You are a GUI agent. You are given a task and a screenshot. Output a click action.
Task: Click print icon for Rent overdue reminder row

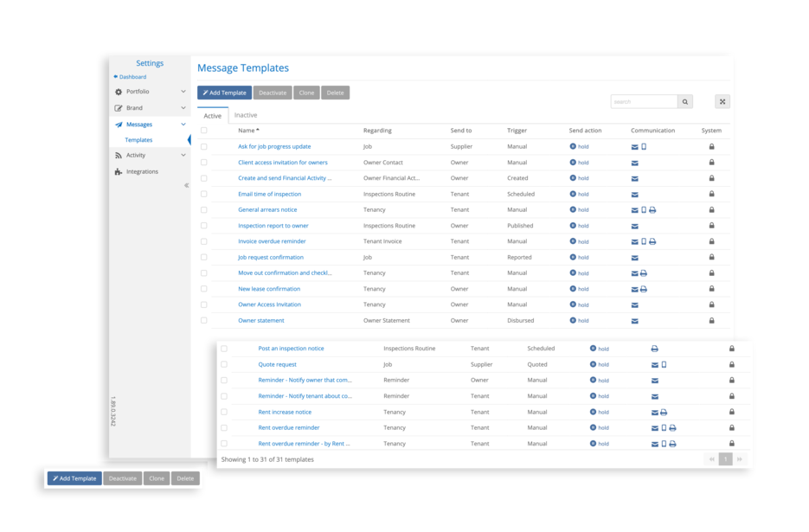[673, 428]
